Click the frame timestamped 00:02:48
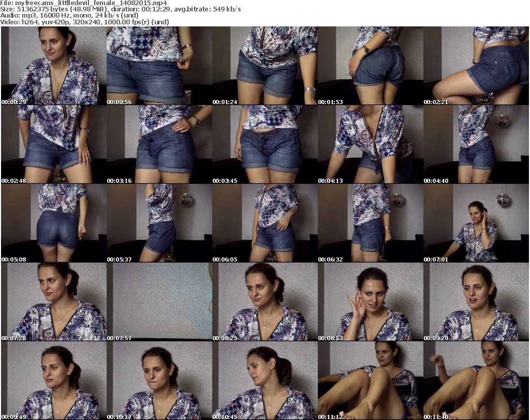This screenshot has height=420, width=530. [x=53, y=144]
